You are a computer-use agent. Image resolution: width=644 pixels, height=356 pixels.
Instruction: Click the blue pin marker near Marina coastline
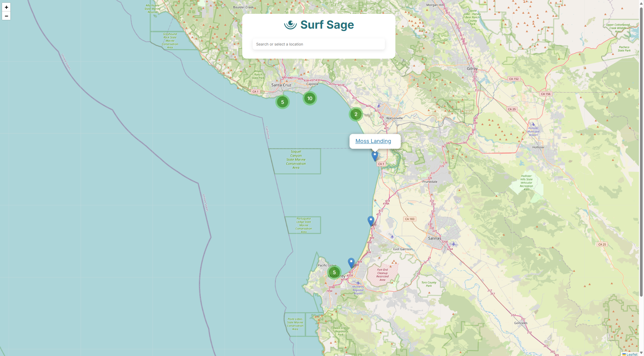pos(371,220)
